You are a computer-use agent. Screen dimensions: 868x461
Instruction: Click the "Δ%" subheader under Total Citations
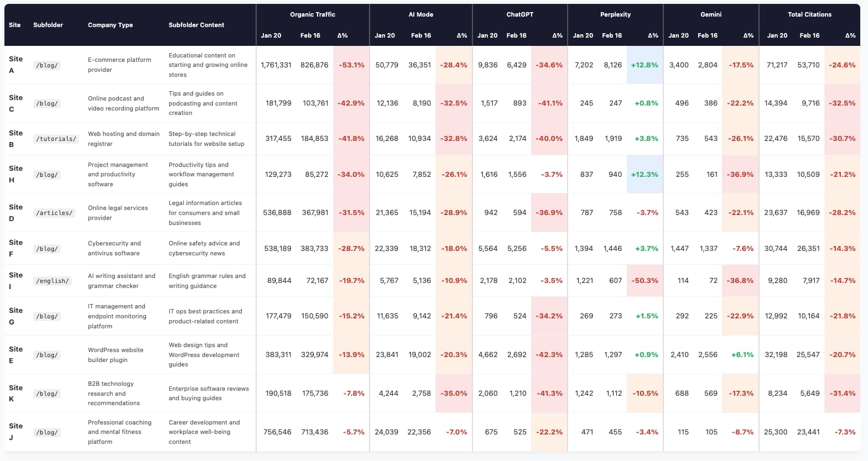(x=850, y=35)
